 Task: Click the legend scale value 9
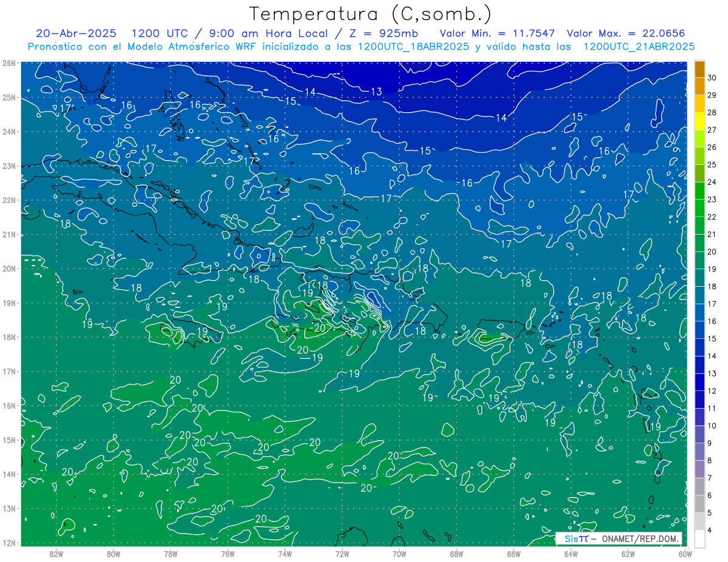[710, 444]
